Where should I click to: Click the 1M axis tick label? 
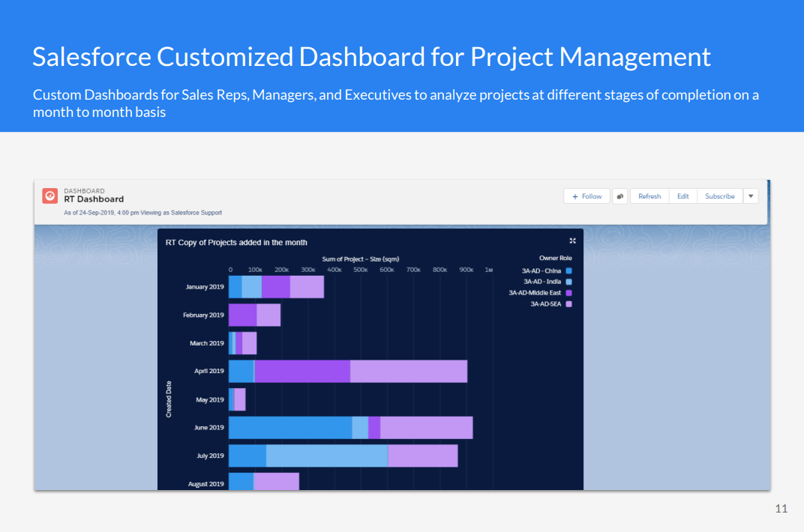coord(489,270)
